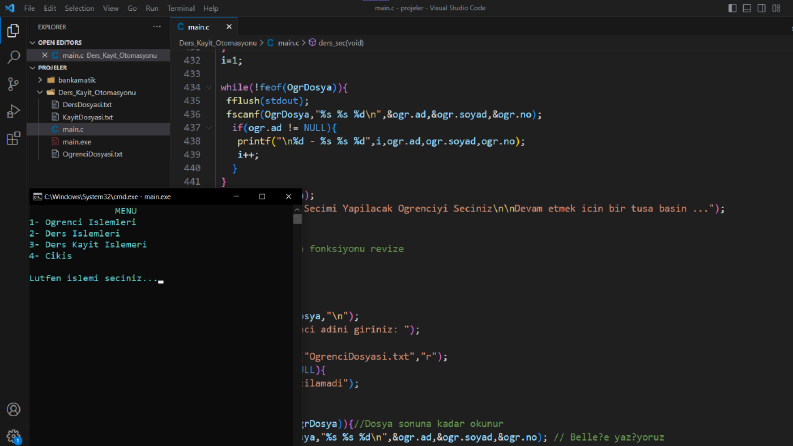Open the Help menu
This screenshot has width=793, height=446.
[211, 8]
